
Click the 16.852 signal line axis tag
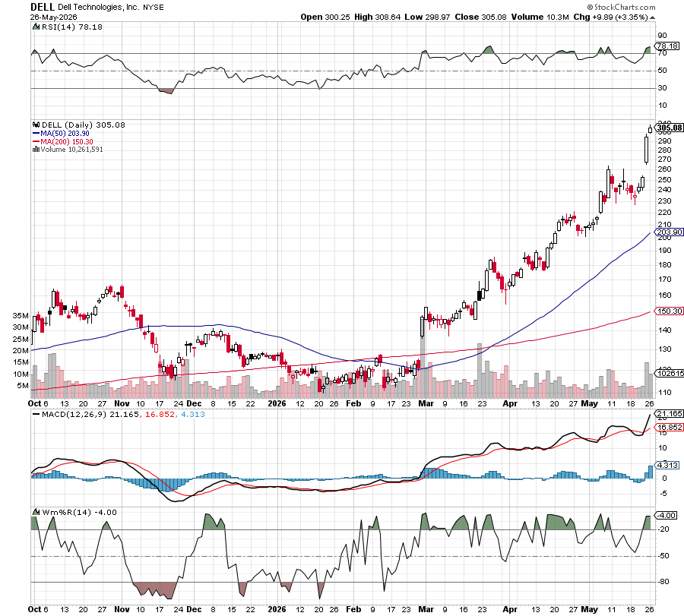click(670, 427)
